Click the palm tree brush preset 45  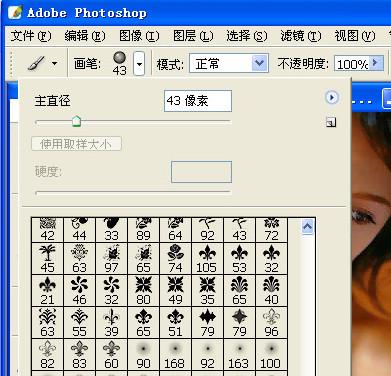coord(47,259)
